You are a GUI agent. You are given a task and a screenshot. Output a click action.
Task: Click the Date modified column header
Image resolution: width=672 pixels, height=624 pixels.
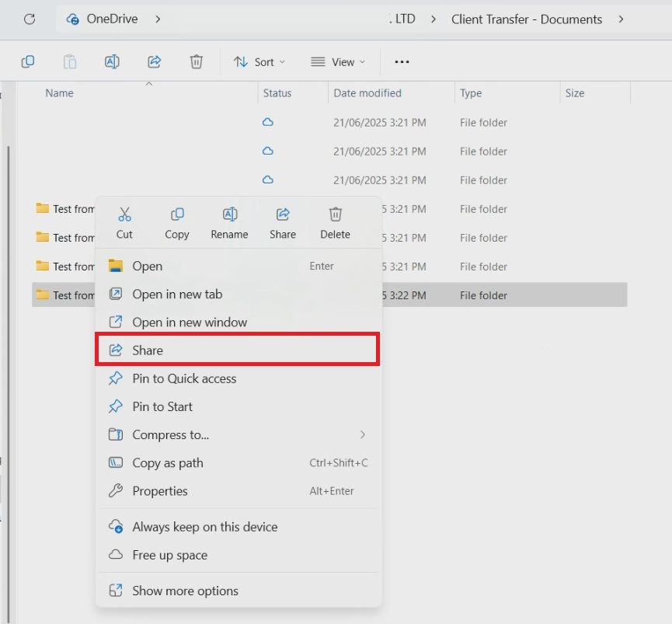click(367, 93)
